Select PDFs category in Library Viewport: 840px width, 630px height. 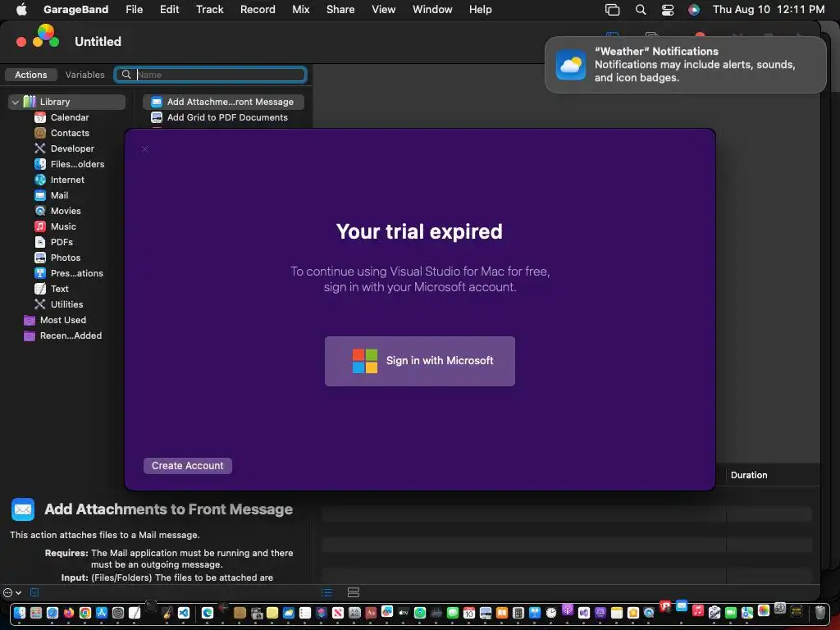click(62, 242)
